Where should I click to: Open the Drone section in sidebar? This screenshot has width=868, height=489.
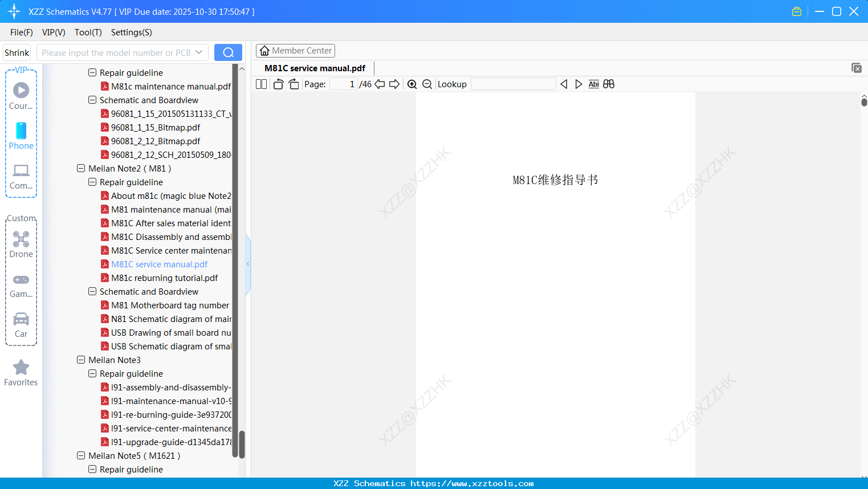pyautogui.click(x=21, y=244)
